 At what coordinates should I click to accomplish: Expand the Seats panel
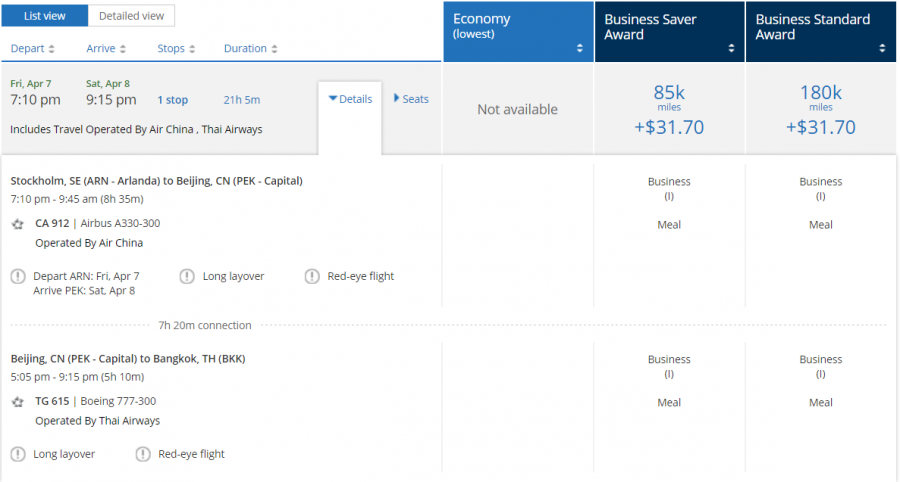point(411,99)
